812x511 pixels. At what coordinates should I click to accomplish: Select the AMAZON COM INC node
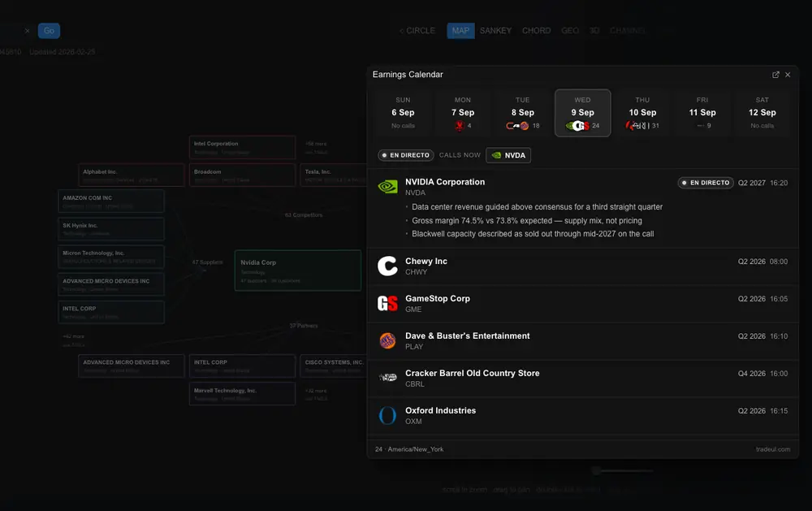point(110,201)
